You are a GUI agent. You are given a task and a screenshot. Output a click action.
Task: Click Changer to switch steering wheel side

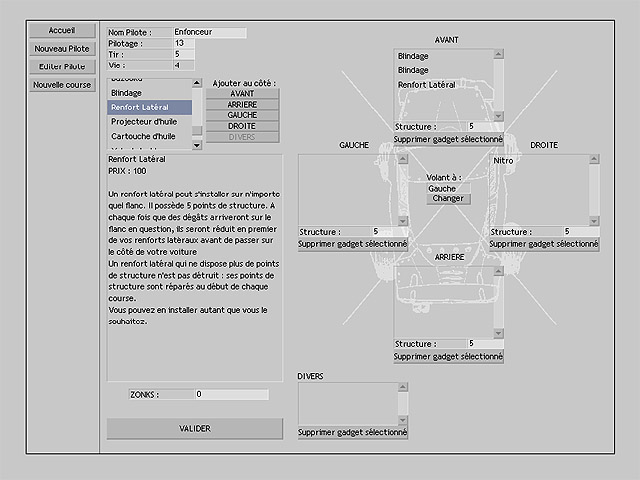(448, 198)
